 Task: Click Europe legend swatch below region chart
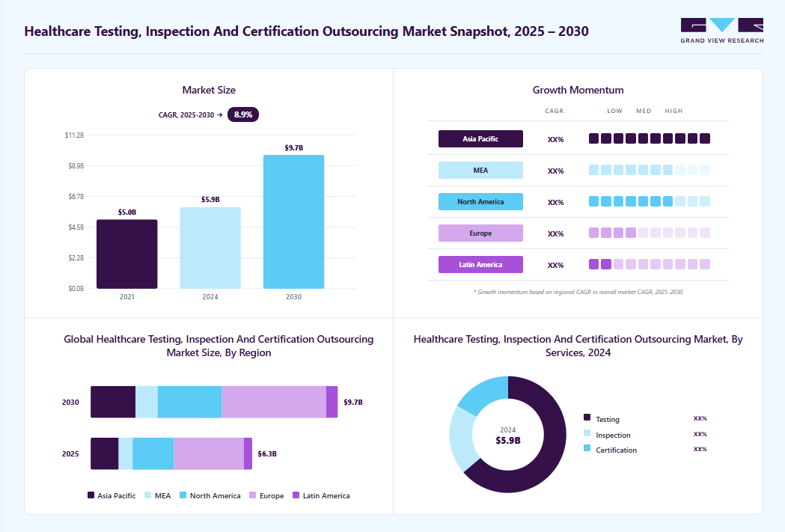[252, 495]
